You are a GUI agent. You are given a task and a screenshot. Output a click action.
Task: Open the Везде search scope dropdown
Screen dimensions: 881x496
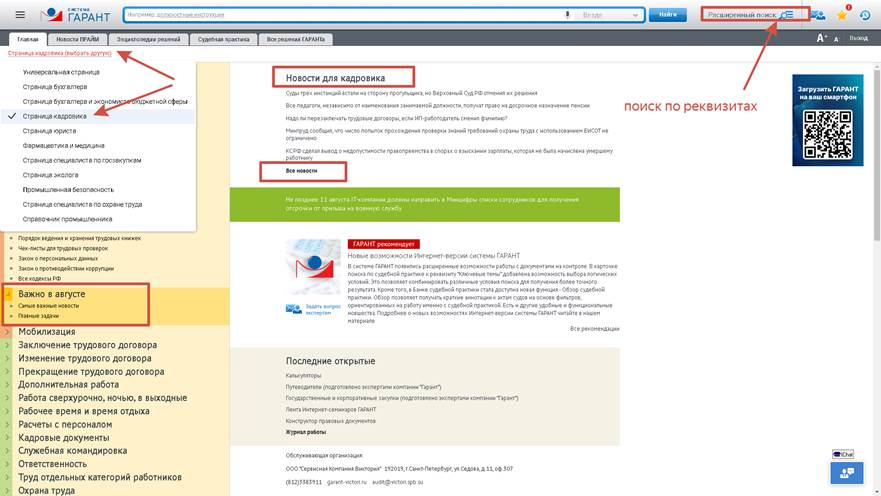tap(611, 15)
